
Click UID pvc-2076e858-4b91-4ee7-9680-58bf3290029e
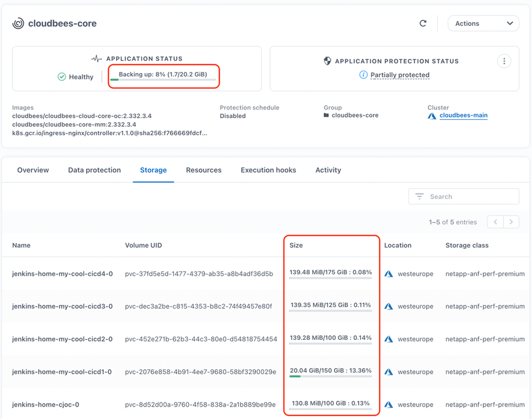pos(200,372)
